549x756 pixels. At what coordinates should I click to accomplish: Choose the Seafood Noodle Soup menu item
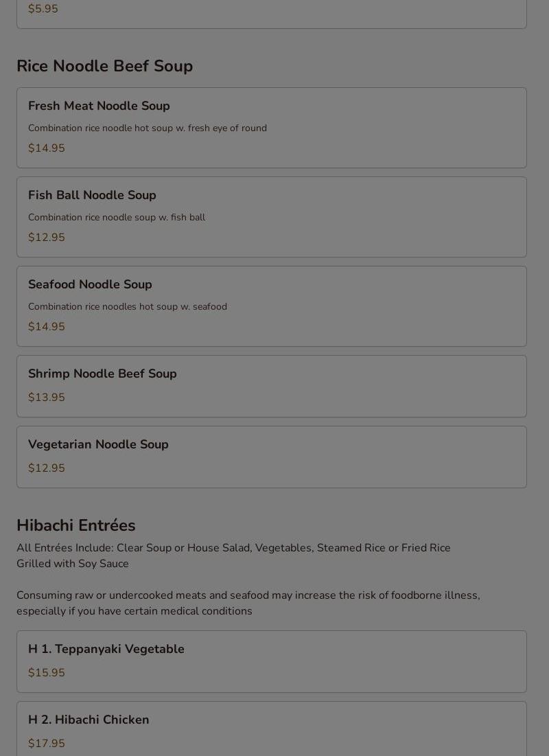coord(271,306)
